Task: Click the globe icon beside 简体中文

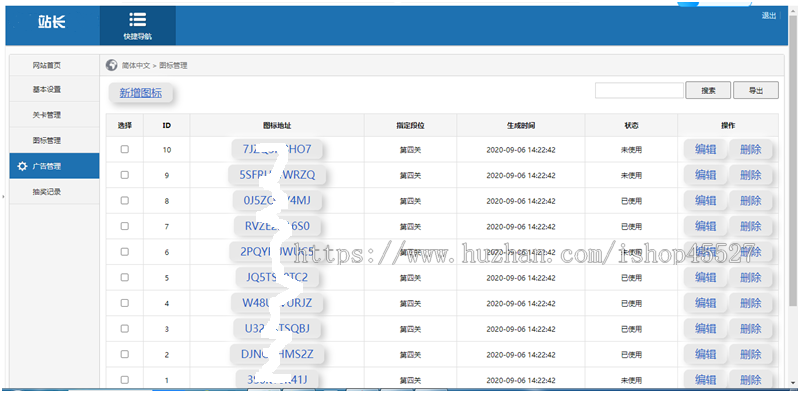Action: 111,65
